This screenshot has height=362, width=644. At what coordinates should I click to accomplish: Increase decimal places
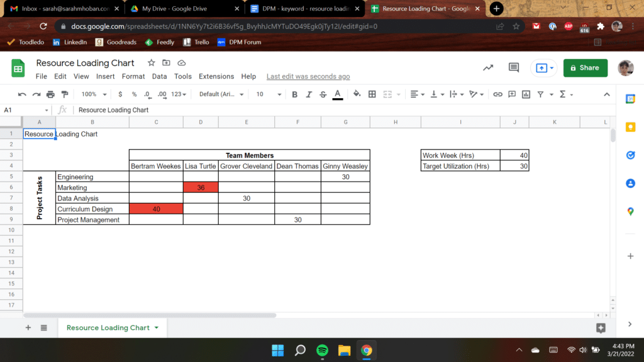click(x=162, y=94)
